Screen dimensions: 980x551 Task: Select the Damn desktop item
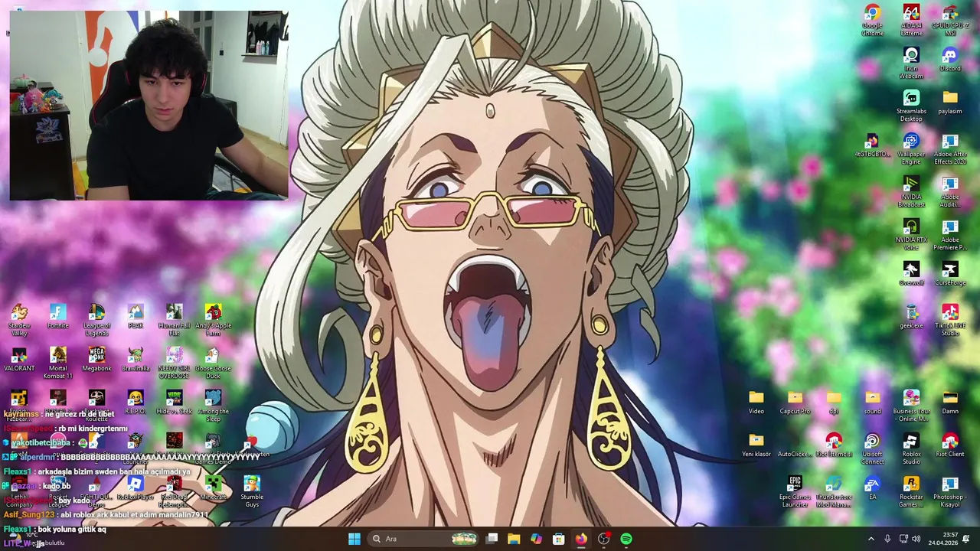950,403
